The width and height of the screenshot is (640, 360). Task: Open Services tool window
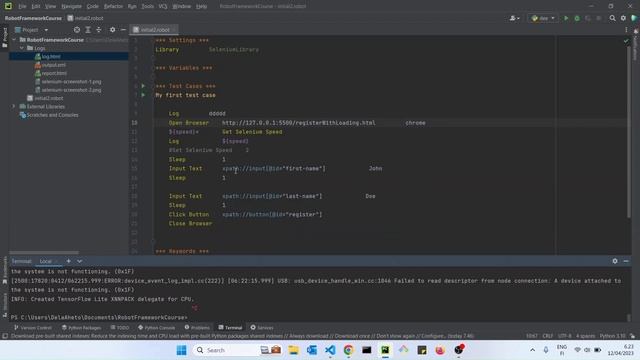click(262, 328)
